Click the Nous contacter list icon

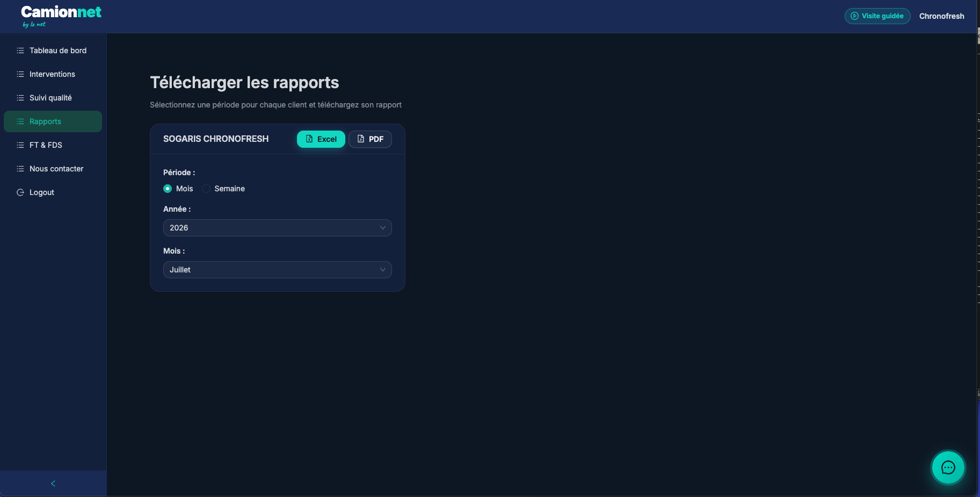(x=20, y=169)
